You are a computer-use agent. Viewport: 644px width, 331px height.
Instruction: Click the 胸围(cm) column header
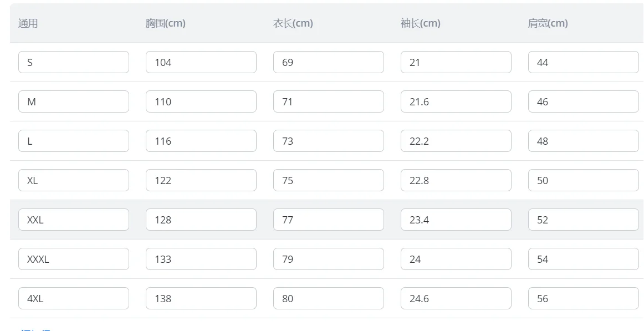[x=165, y=23]
